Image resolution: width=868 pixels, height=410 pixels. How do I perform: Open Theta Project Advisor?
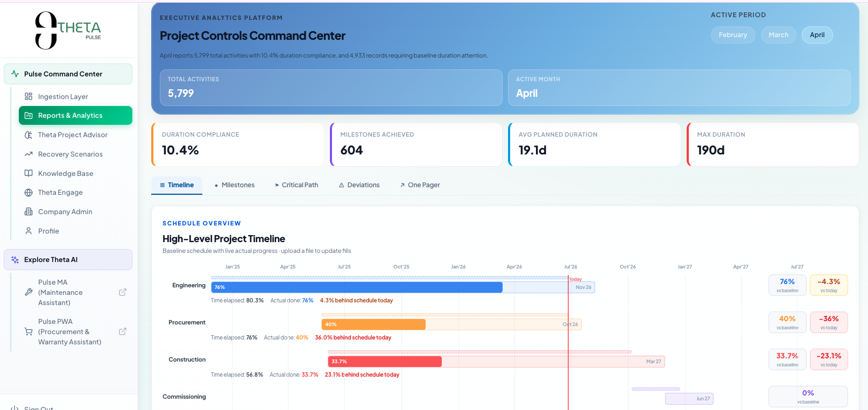tap(75, 135)
